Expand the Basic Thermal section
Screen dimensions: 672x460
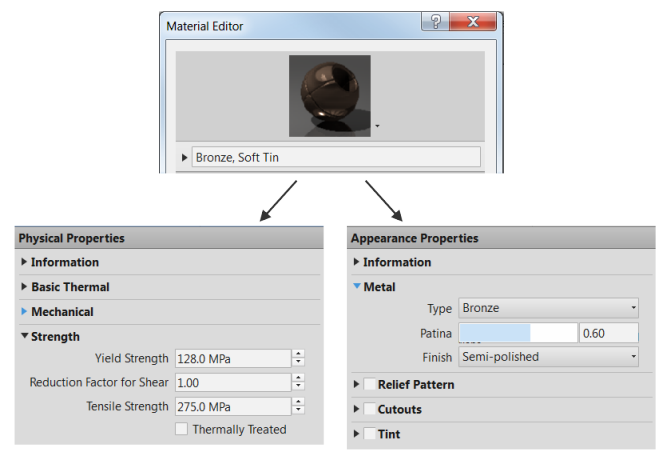[x=24, y=286]
